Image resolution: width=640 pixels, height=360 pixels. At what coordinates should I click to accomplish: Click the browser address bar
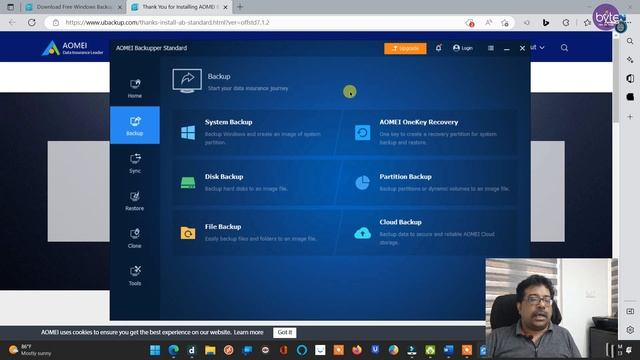click(x=261, y=22)
